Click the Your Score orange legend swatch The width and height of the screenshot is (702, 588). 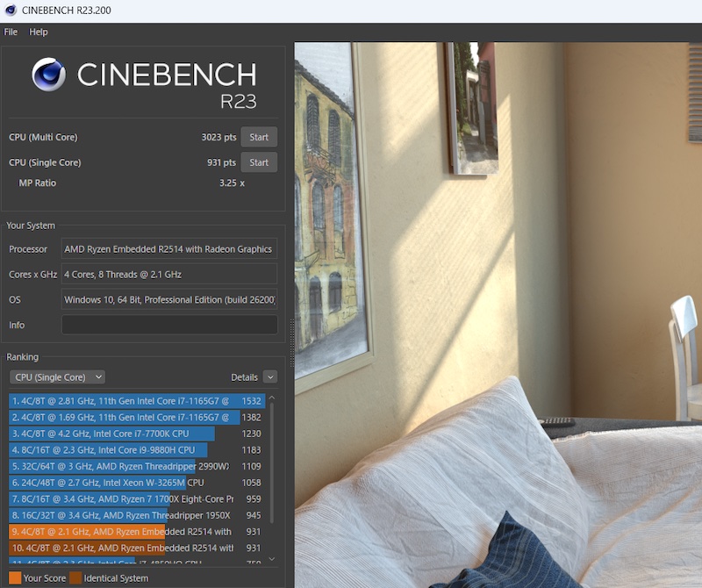pos(15,577)
